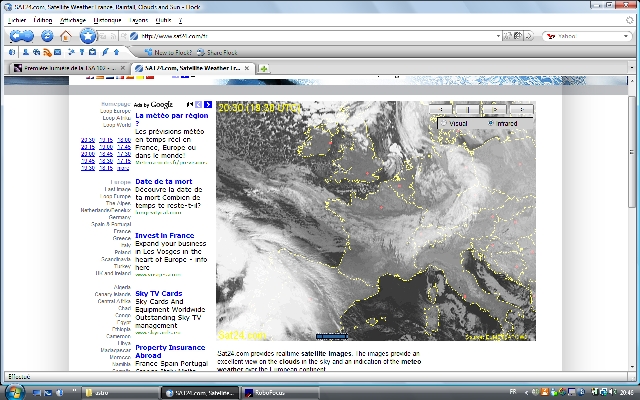Click the orange RSS feeds sidebar icon
Image resolution: width=640 pixels, height=400 pixels.
pyautogui.click(x=47, y=52)
